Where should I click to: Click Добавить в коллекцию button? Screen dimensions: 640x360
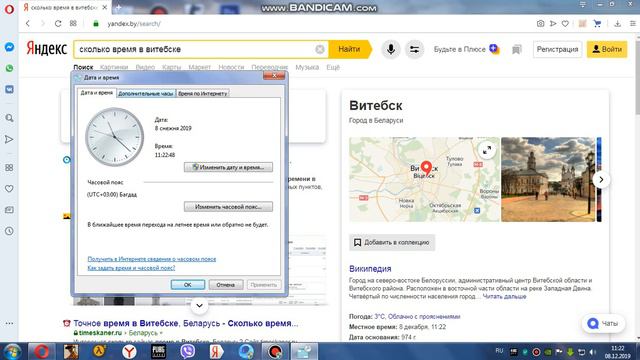click(392, 242)
